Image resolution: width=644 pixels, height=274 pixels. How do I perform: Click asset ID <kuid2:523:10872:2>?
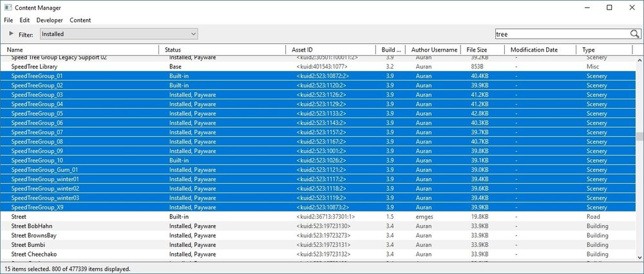pos(324,76)
